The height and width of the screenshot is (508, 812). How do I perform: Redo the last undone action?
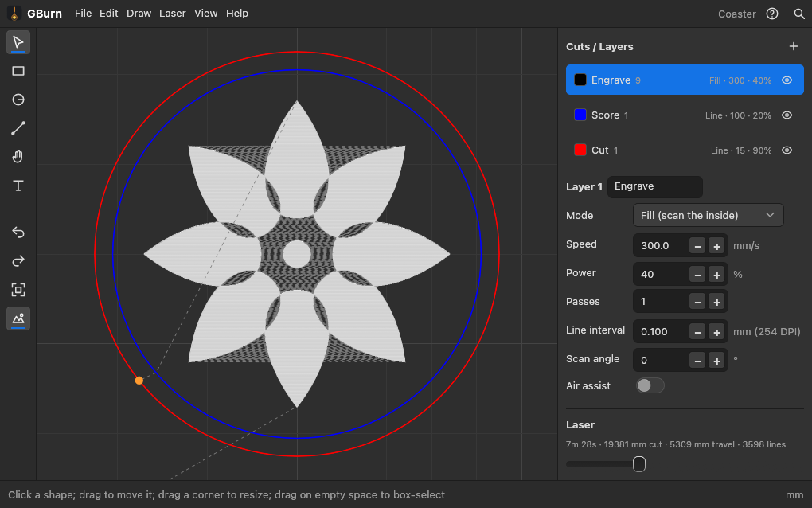(x=18, y=261)
